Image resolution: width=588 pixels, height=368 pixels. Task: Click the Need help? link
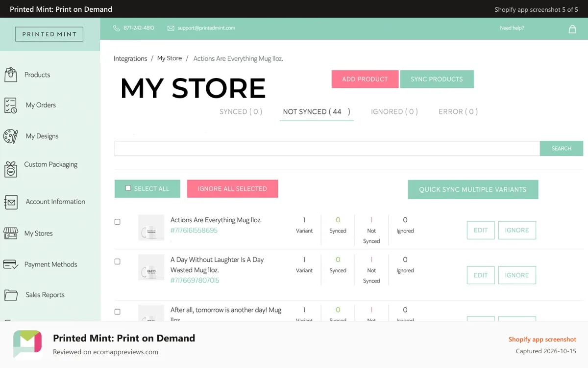[x=512, y=28]
